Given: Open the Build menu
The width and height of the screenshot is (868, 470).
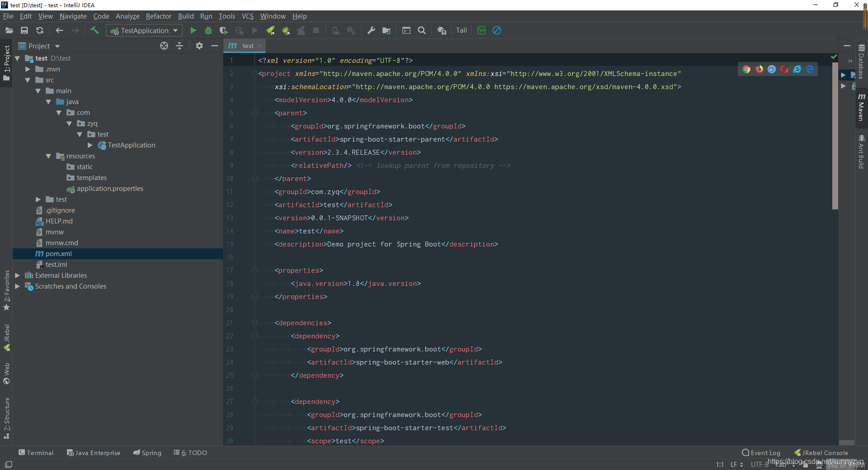Looking at the screenshot, I should (x=185, y=16).
